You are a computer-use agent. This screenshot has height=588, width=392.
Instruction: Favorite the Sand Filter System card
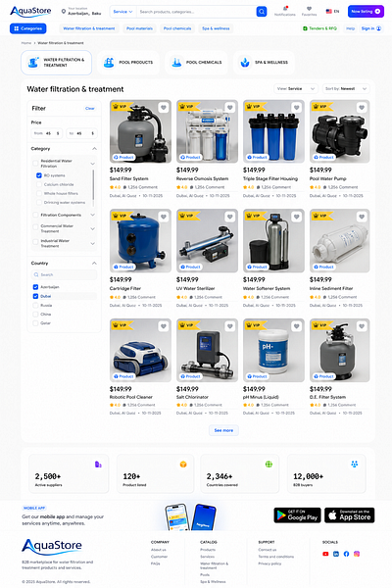164,108
